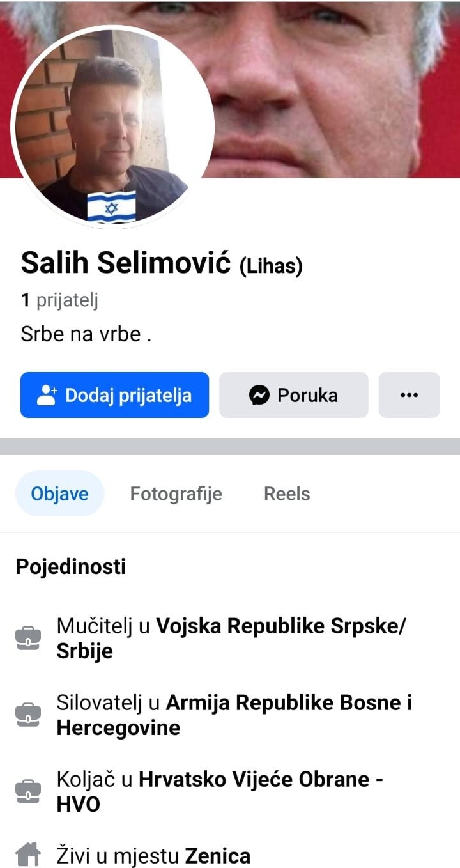This screenshot has height=868, width=460.
Task: Tap the flag frame overlay on the profile photo
Action: coord(112,207)
